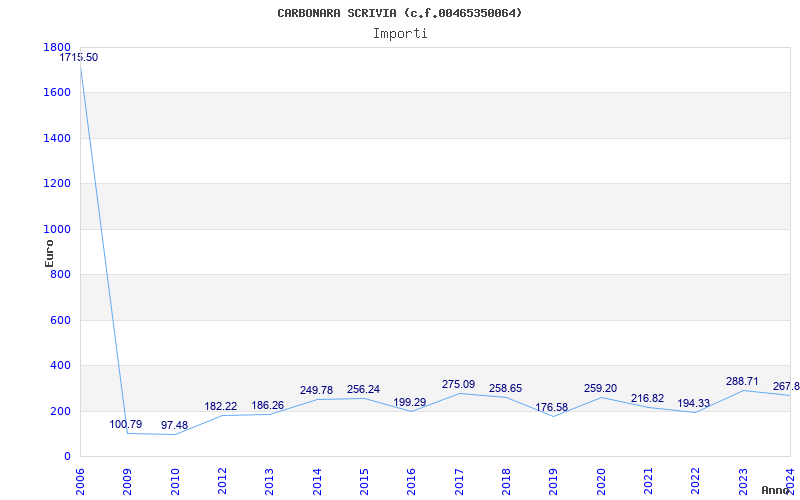800x500 pixels.
Task: Select the 256.24 data label
Action: 363,390
